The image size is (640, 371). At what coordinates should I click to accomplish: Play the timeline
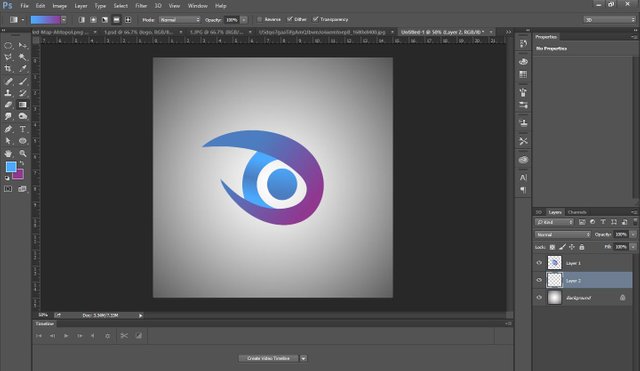pyautogui.click(x=66, y=335)
